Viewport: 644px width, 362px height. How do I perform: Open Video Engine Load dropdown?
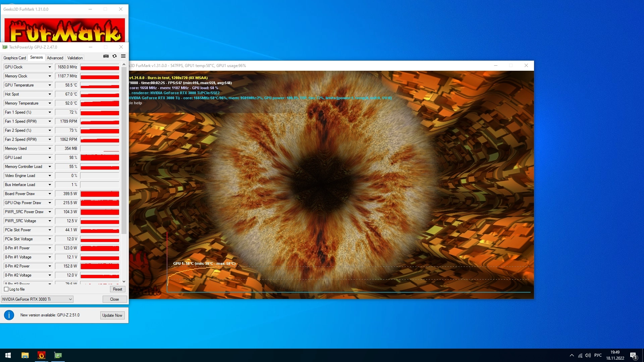tap(50, 176)
